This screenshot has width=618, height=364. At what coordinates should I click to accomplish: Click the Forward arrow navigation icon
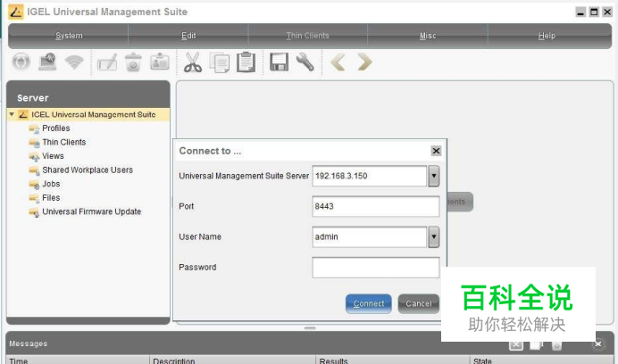pyautogui.click(x=364, y=62)
